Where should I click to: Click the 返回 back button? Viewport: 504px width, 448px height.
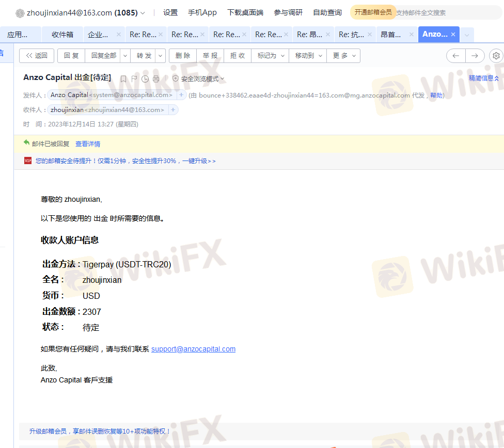click(x=37, y=56)
